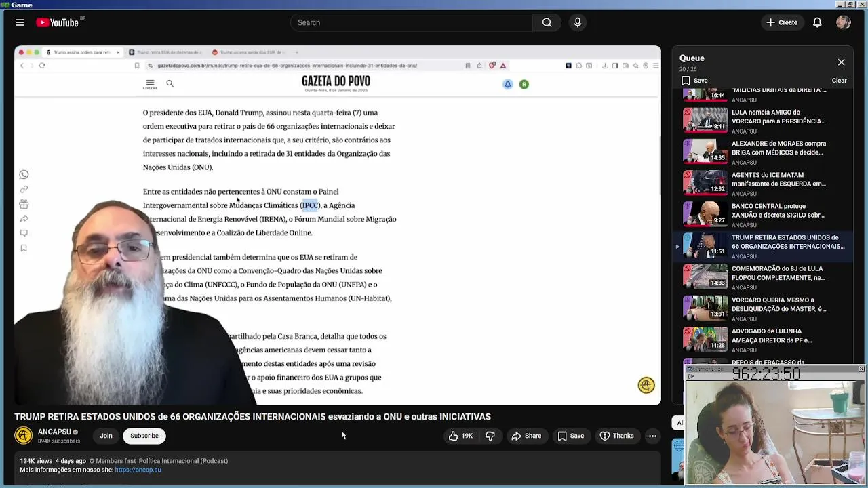Play queue video AGENTES do ICE MATAM
This screenshot has width=868, height=488.
(x=764, y=183)
